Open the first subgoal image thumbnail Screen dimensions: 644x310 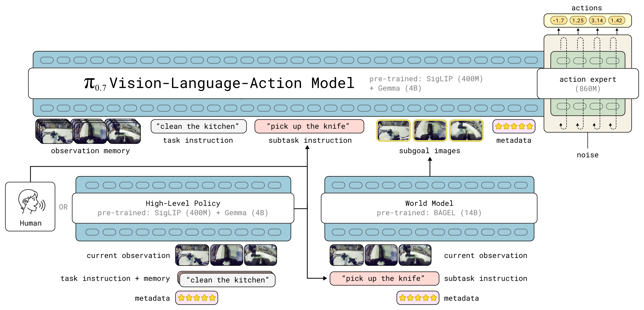click(393, 130)
